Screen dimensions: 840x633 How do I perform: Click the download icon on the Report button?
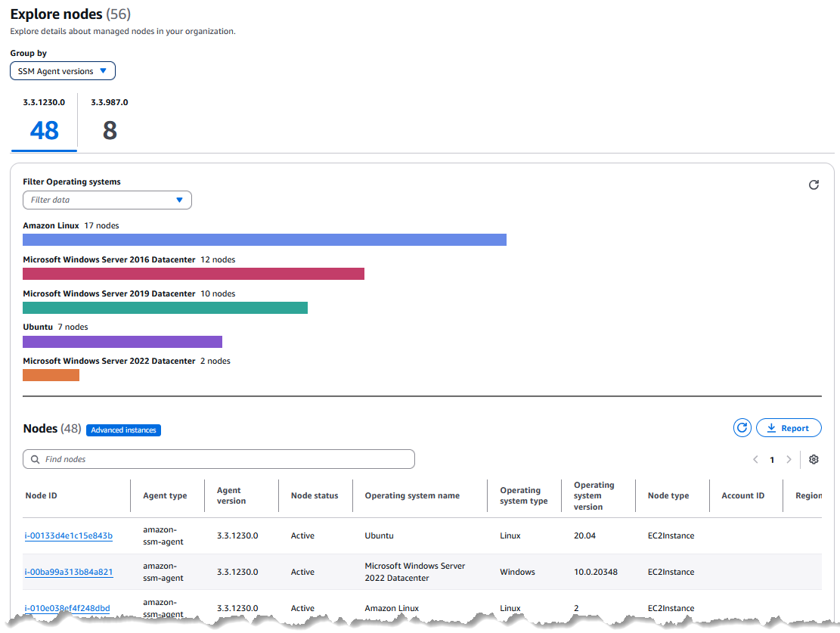(772, 427)
